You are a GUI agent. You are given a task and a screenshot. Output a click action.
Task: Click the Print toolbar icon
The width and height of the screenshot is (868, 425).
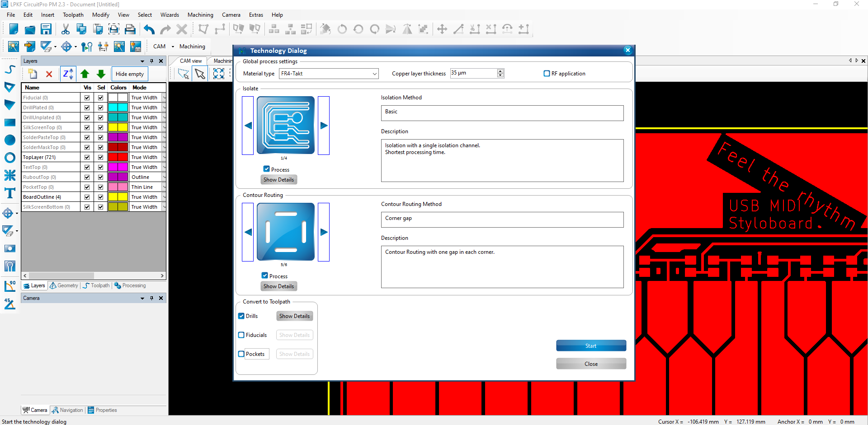[x=130, y=29]
